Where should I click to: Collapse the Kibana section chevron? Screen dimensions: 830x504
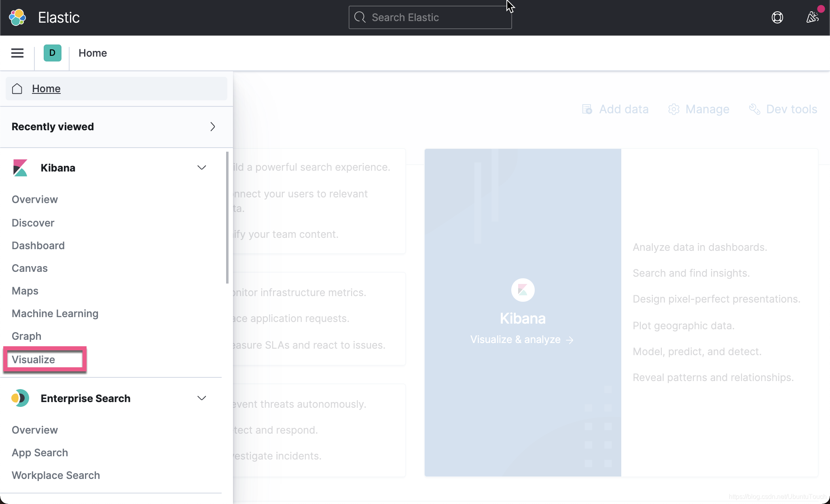pos(201,168)
